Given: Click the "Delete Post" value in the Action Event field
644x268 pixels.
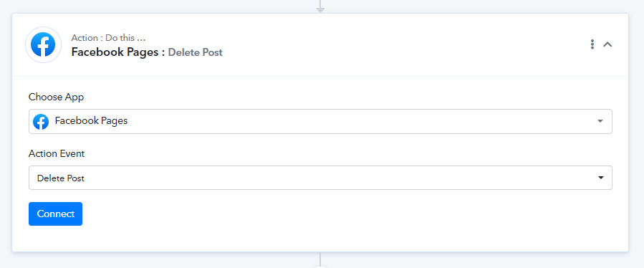Looking at the screenshot, I should [61, 178].
